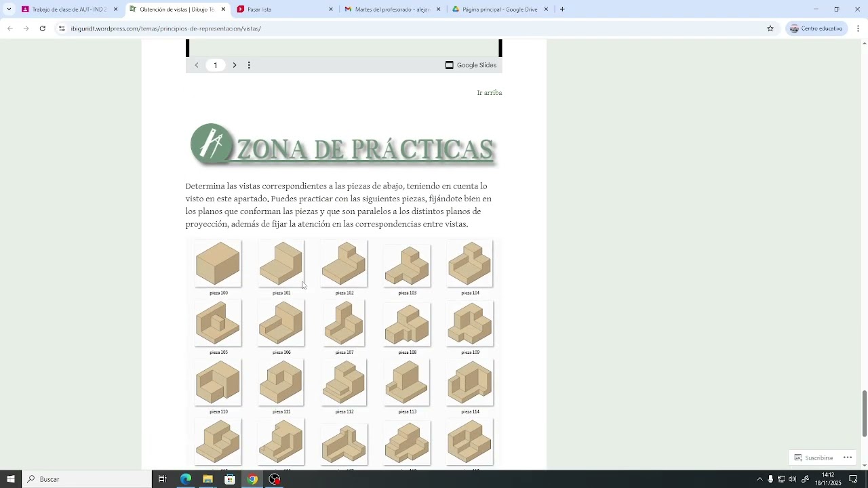Image resolution: width=868 pixels, height=488 pixels.
Task: Click the 'ZONA DE PRÁCTICAS' banner image
Action: (344, 145)
